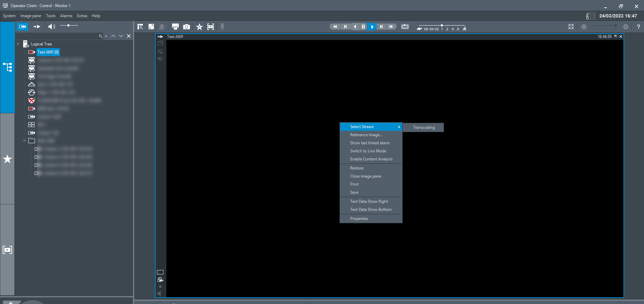Click the help question mark icon

pyautogui.click(x=638, y=27)
